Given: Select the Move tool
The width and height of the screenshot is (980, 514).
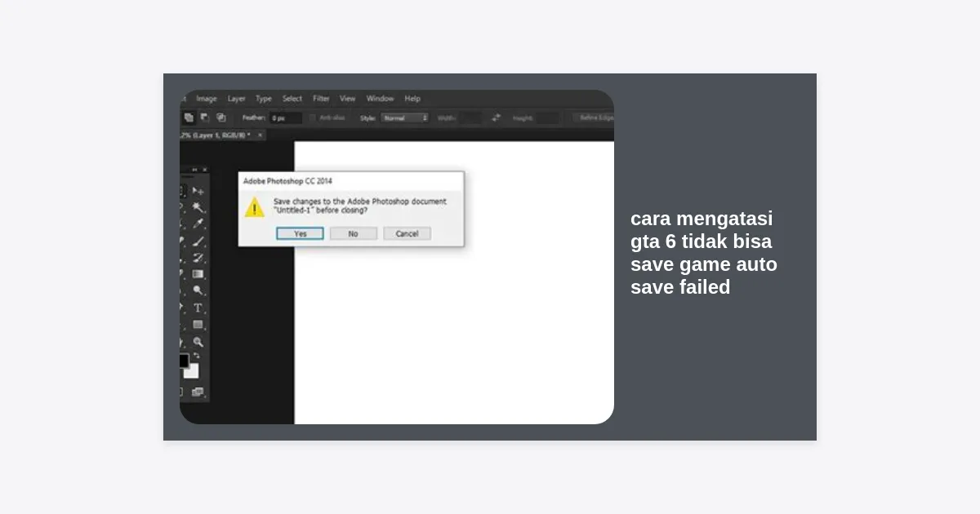Looking at the screenshot, I should [198, 191].
